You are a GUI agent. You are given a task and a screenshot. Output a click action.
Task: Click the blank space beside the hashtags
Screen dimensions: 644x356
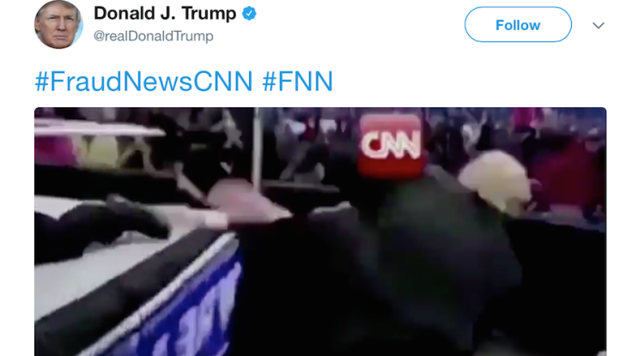click(x=470, y=81)
